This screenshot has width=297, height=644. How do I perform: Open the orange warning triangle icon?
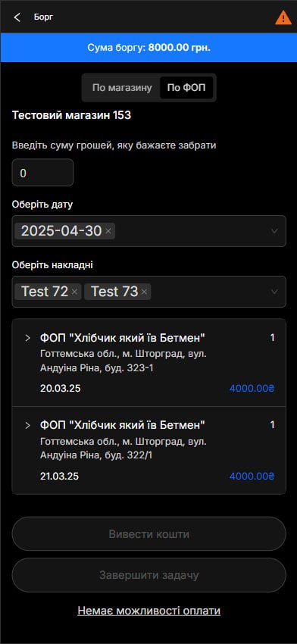pos(283,17)
